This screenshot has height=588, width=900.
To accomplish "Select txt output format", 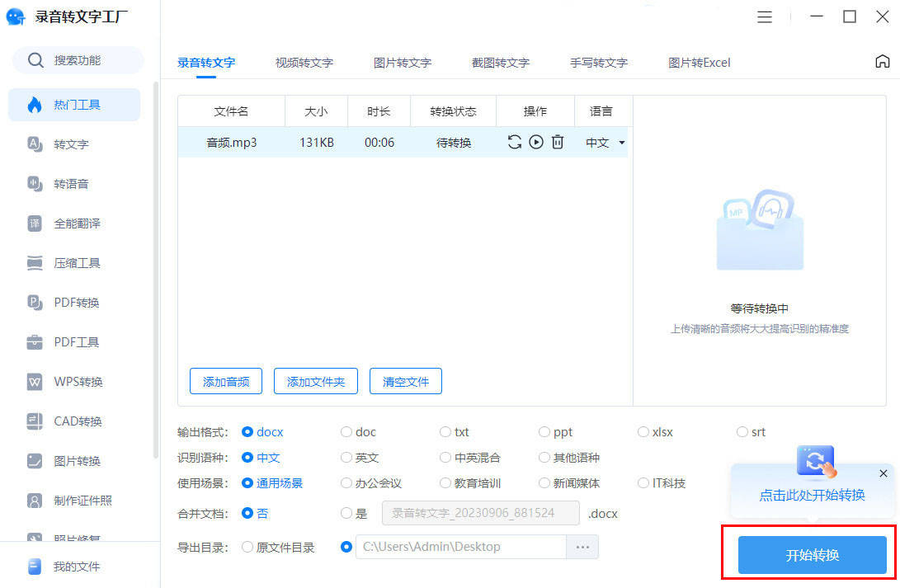I will pos(455,432).
